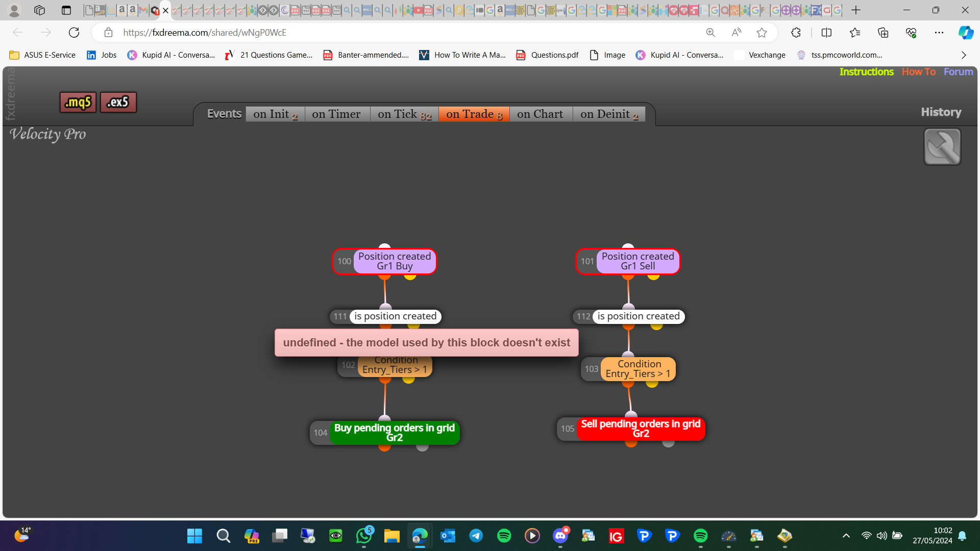Select the on Trade event tab
This screenshot has height=551, width=980.
(474, 114)
